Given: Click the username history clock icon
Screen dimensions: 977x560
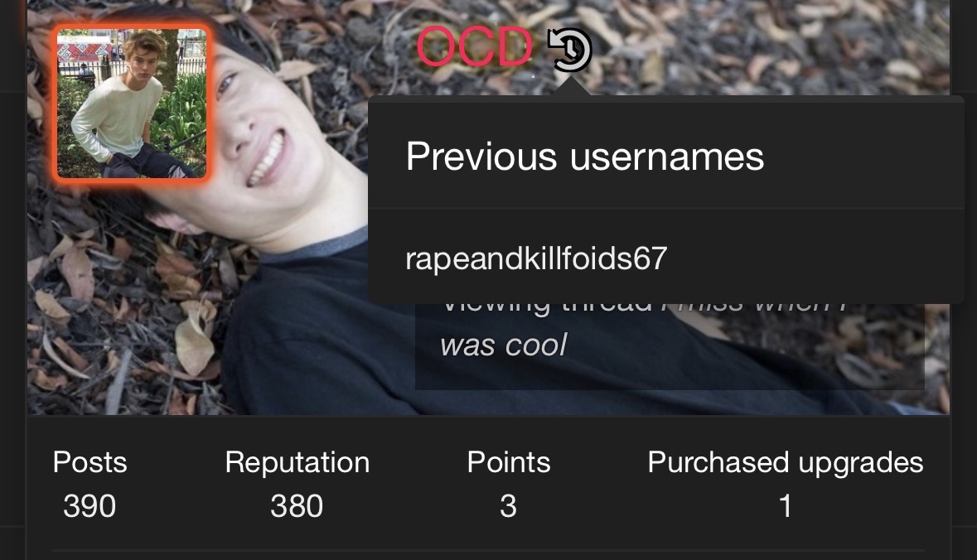Looking at the screenshot, I should (569, 49).
